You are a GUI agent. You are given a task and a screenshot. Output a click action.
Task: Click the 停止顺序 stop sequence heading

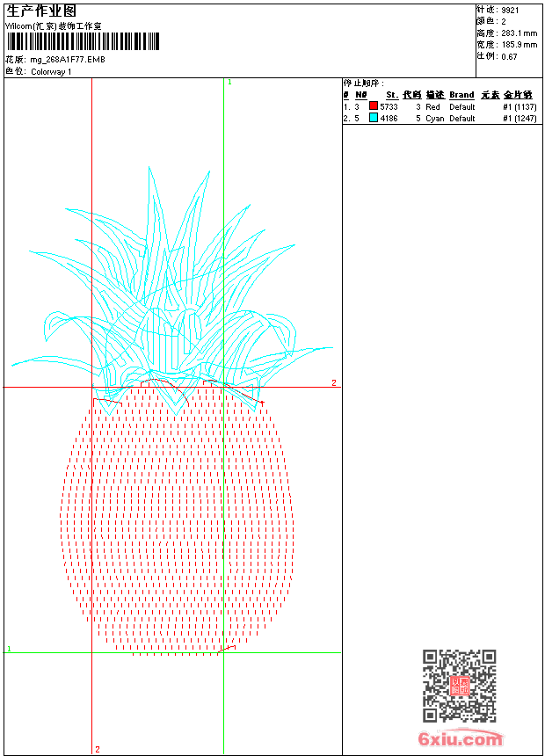click(x=363, y=84)
